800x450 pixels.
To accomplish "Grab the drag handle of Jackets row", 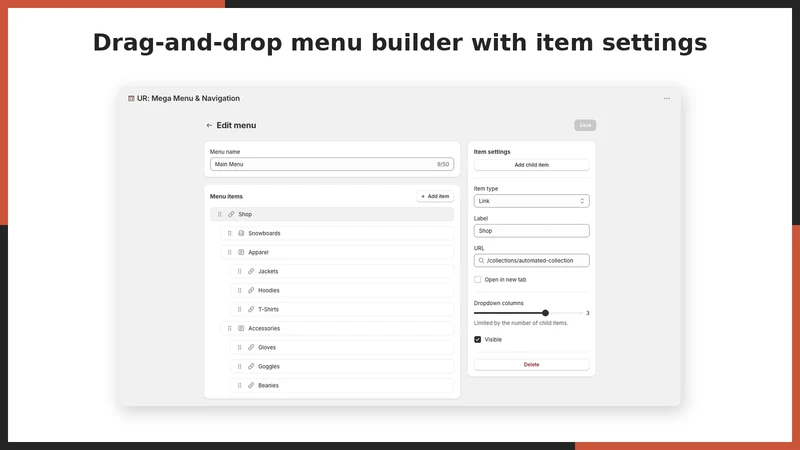I will click(239, 271).
